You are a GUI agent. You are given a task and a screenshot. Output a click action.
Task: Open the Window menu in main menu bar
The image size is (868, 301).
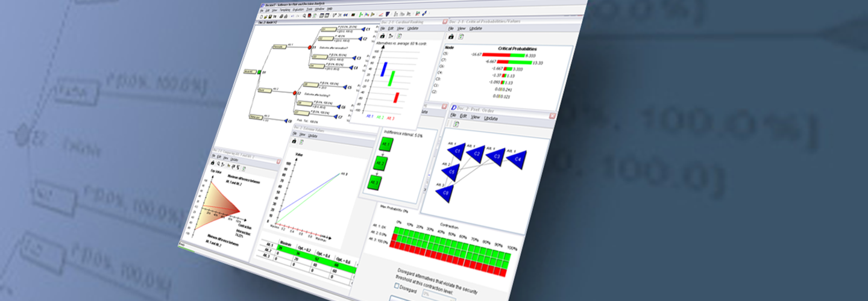point(319,9)
